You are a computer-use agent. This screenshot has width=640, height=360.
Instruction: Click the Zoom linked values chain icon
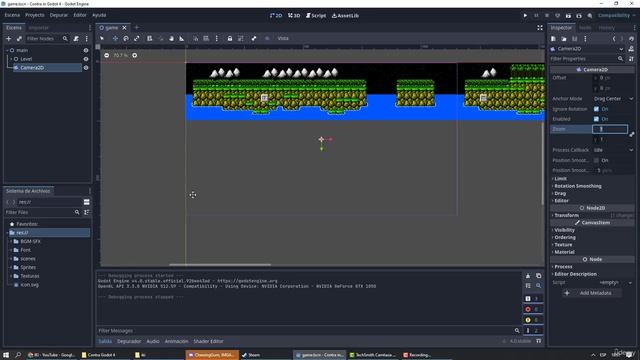point(632,134)
